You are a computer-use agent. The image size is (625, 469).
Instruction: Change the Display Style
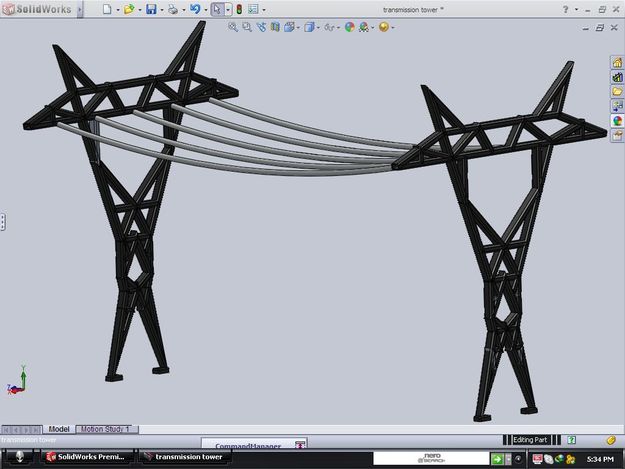point(309,27)
